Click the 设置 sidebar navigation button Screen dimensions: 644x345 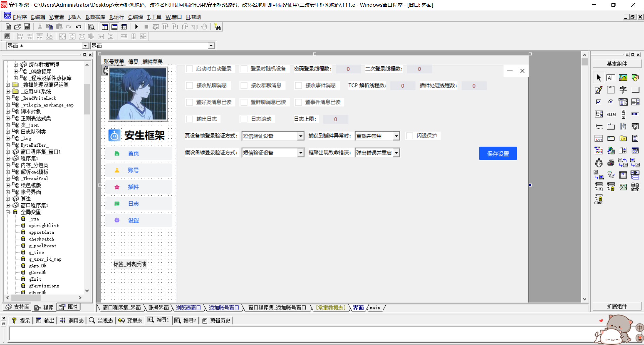coord(133,220)
